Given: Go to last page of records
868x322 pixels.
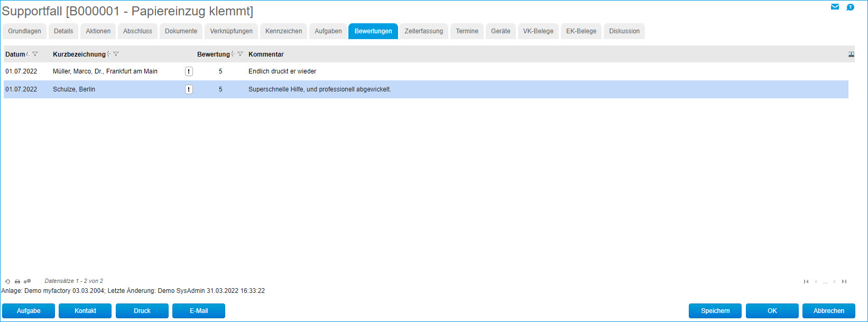Looking at the screenshot, I should (x=844, y=281).
